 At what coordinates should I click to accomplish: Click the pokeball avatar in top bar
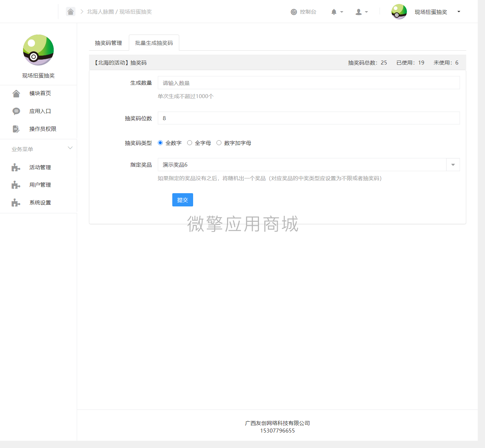399,12
